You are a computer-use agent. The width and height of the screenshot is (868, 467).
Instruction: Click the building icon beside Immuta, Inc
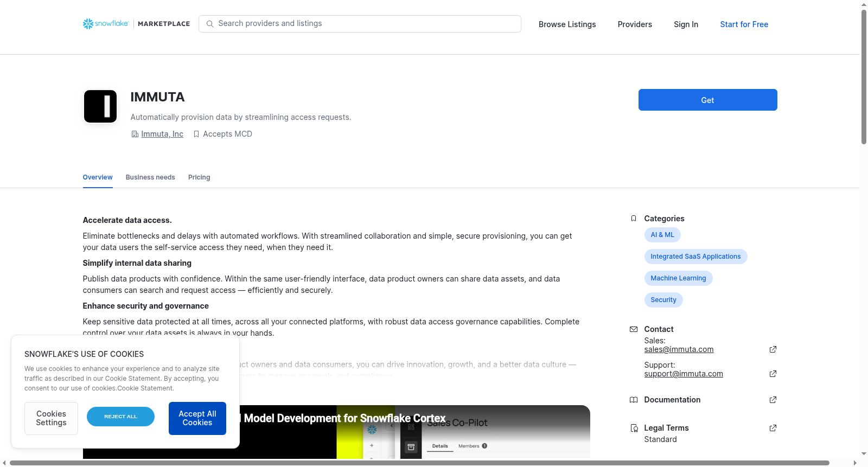click(135, 134)
